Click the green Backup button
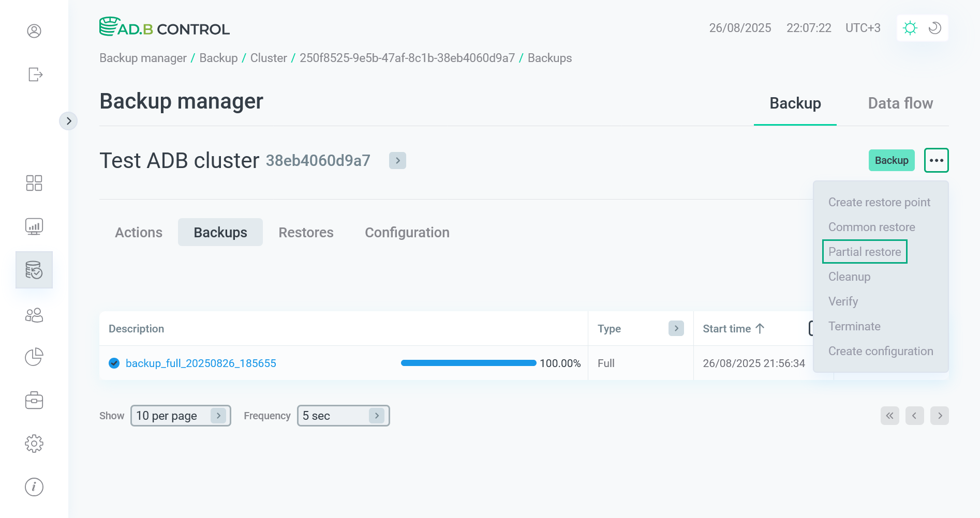The height and width of the screenshot is (518, 980). (891, 160)
